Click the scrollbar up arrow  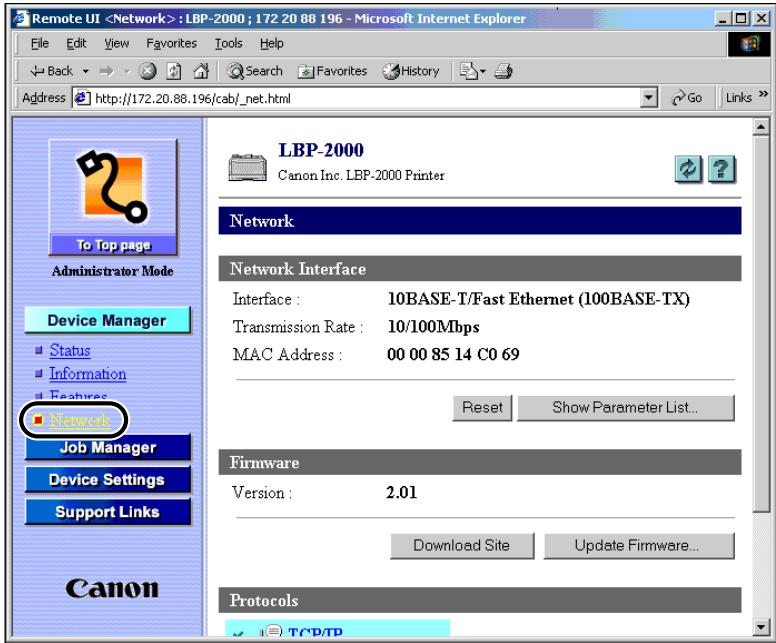click(x=761, y=127)
